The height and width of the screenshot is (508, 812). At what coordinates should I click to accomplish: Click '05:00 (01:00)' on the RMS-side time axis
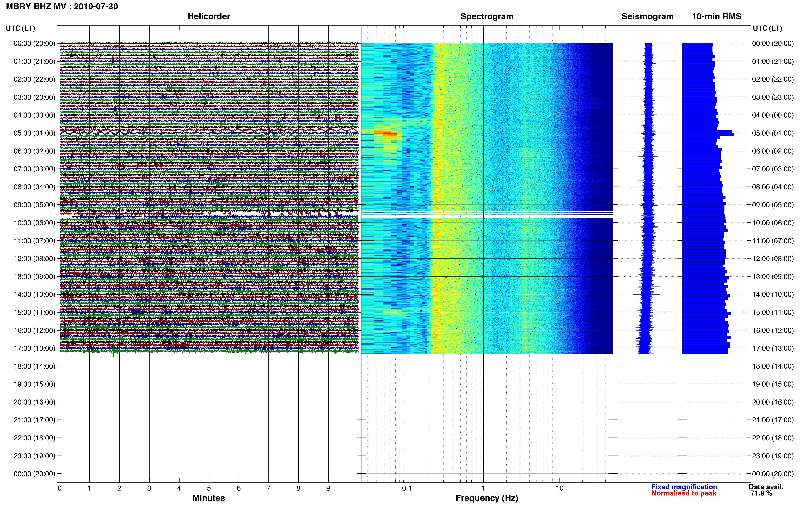coord(773,133)
